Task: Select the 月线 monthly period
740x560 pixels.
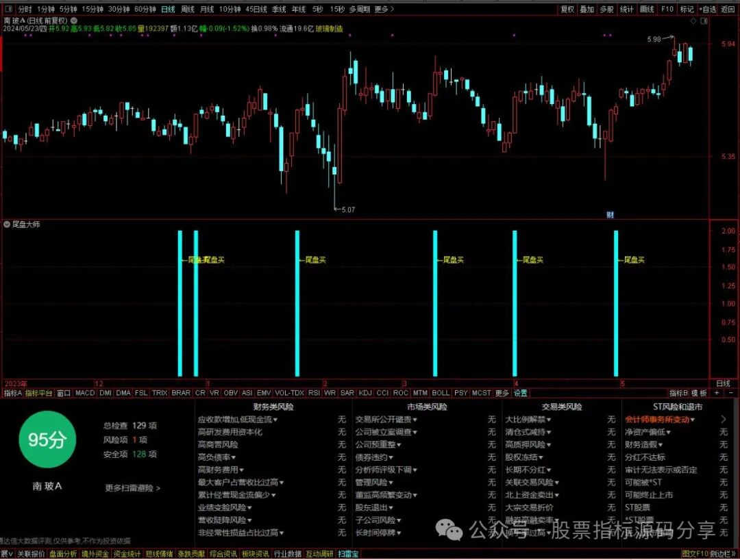Action: tap(207, 9)
